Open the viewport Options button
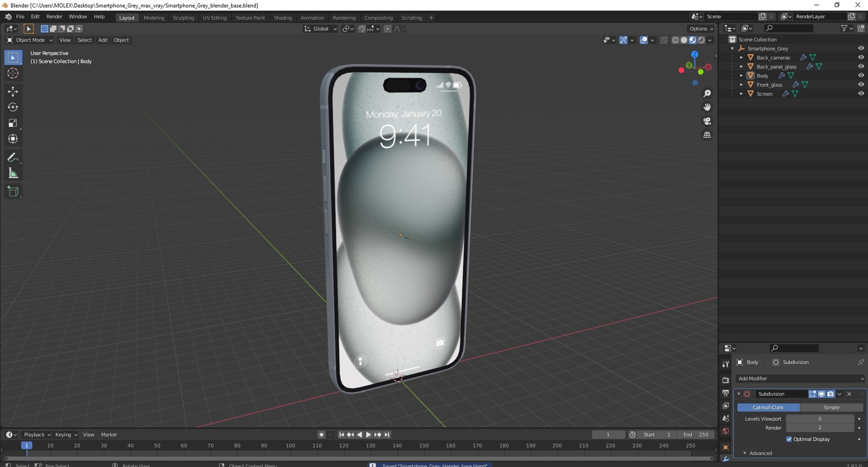Image resolution: width=868 pixels, height=467 pixels. click(702, 29)
